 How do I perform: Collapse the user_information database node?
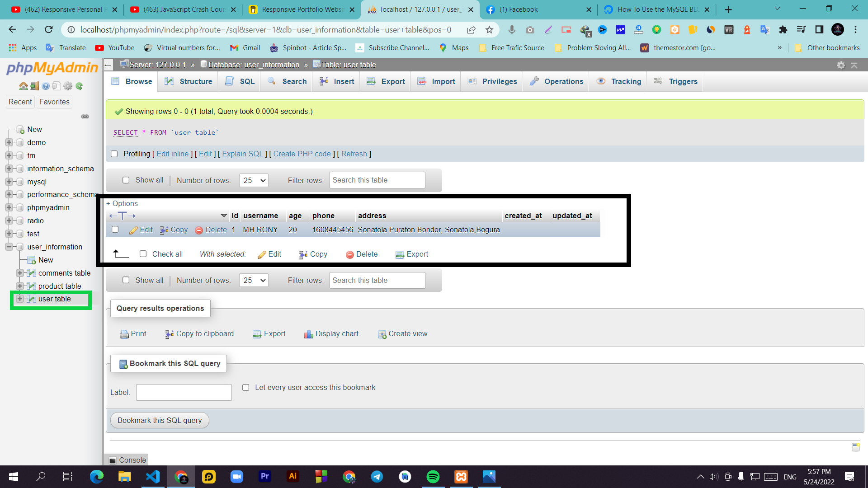(x=9, y=247)
